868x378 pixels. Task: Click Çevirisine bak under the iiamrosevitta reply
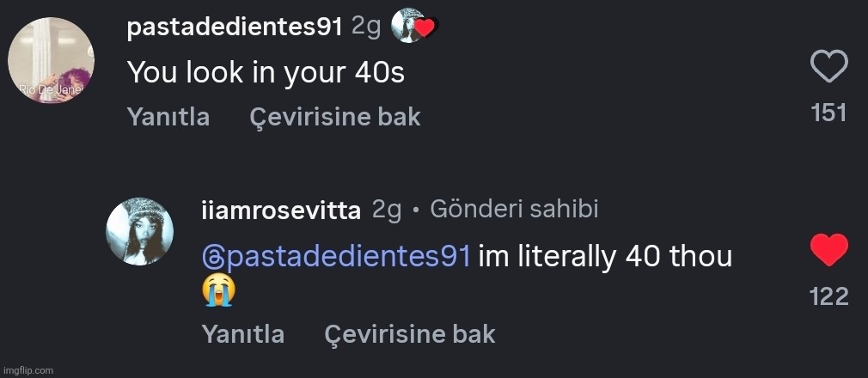pos(410,333)
